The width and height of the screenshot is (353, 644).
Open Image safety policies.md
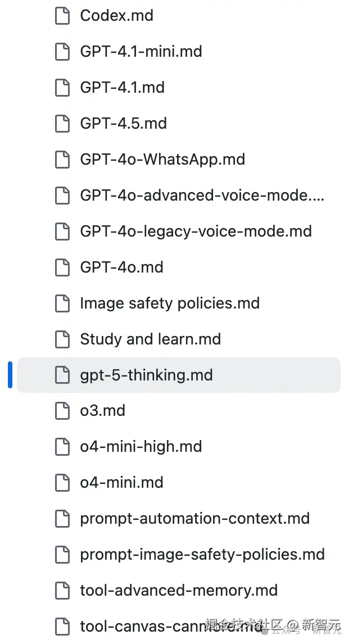170,303
